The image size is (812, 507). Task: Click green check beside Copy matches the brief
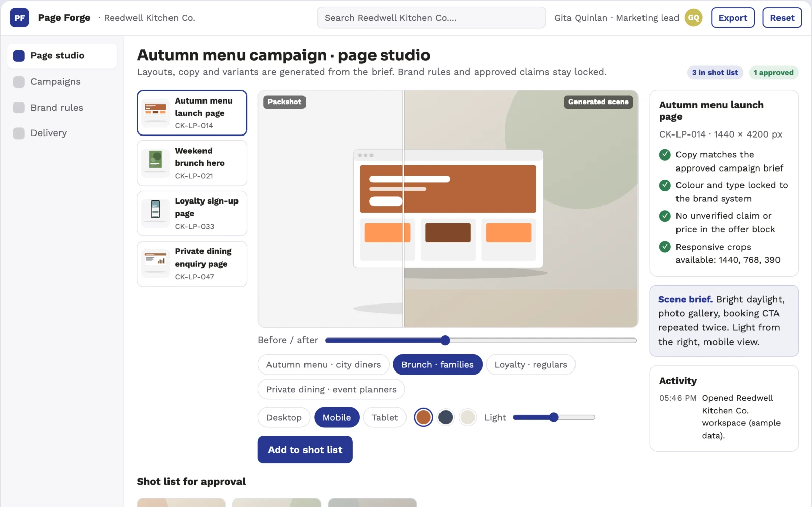(665, 155)
